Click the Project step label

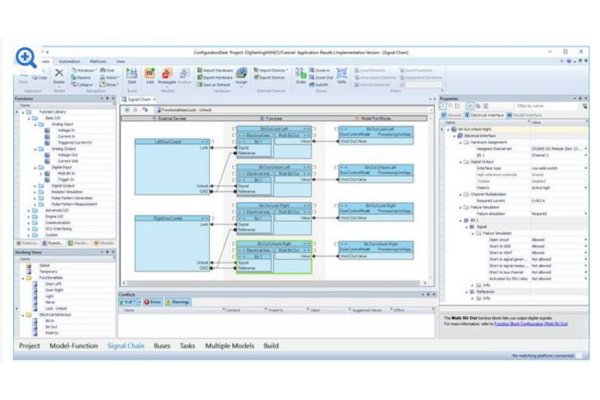tap(29, 346)
